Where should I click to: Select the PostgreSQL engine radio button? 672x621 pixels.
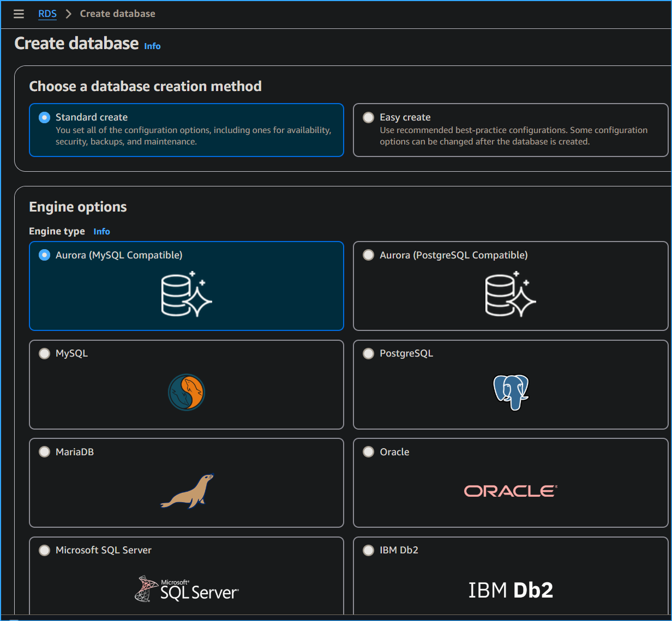[368, 353]
